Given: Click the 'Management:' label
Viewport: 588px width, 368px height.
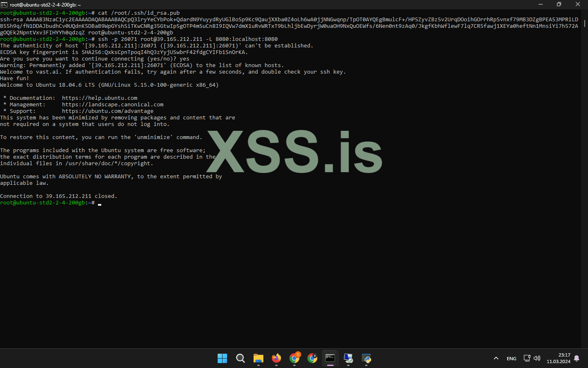Looking at the screenshot, I should click(27, 104).
